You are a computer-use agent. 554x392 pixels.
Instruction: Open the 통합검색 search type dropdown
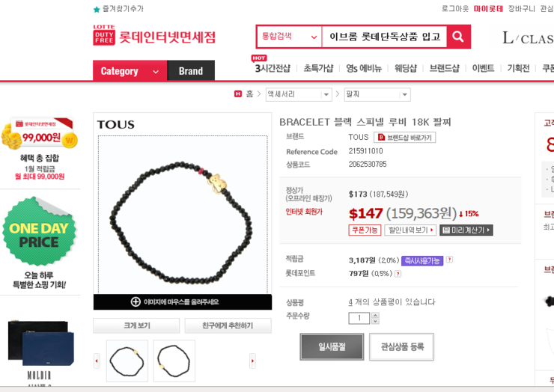289,37
